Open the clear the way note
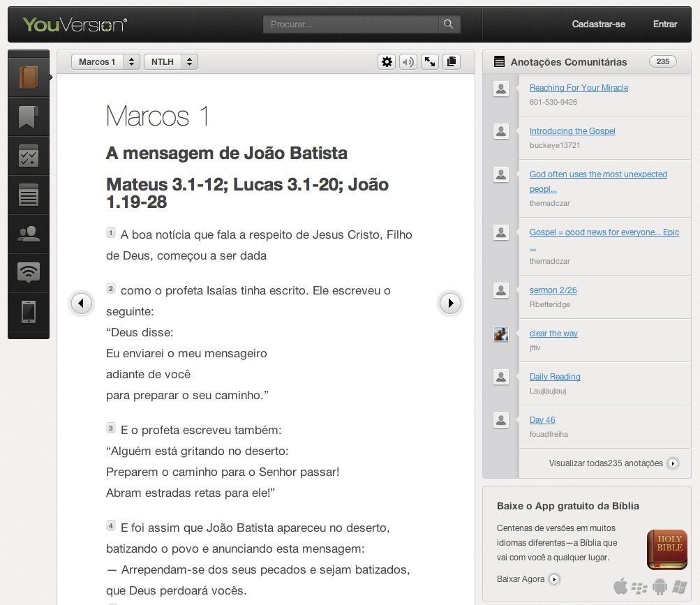Image resolution: width=700 pixels, height=605 pixels. tap(553, 334)
